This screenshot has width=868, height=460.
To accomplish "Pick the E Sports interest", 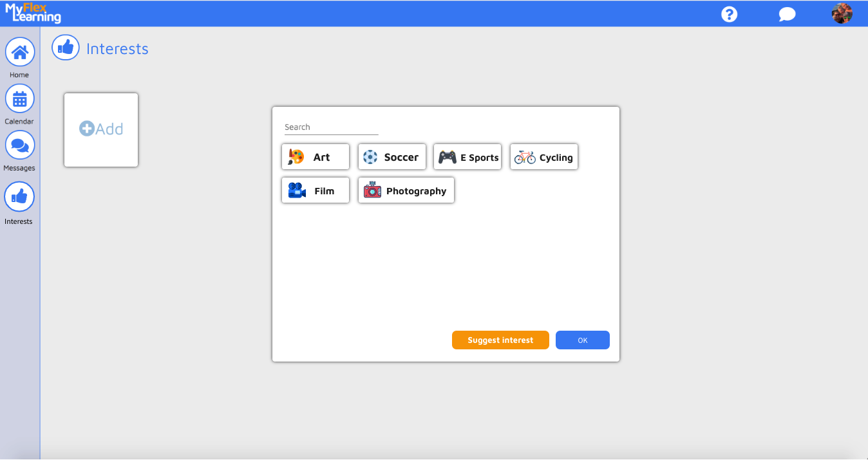I will click(467, 157).
